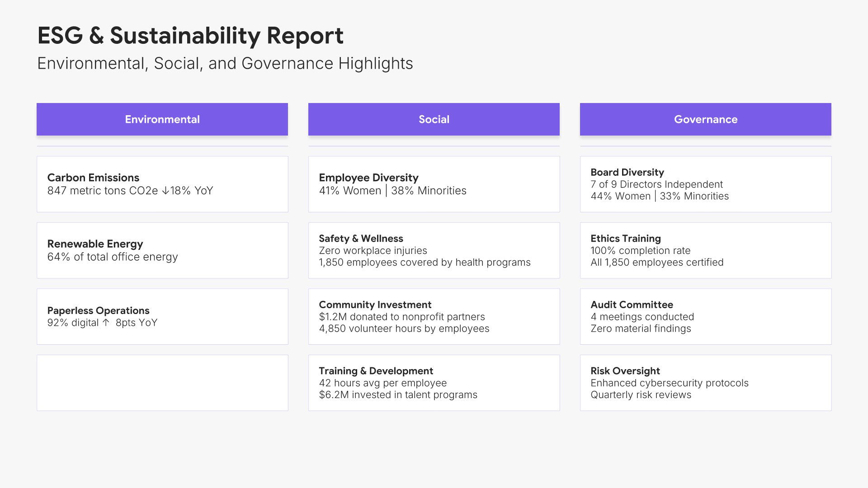The width and height of the screenshot is (868, 488).
Task: Click the Governance column header
Action: 705,119
